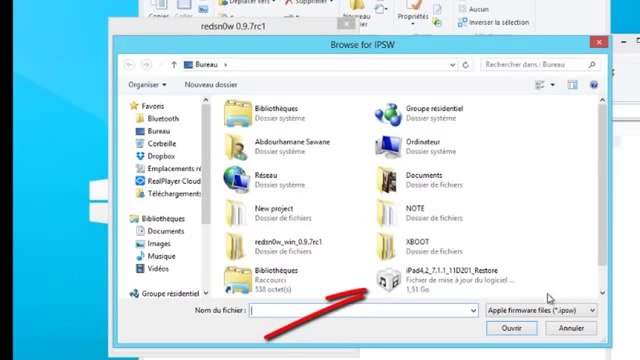Screen dimensions: 640x360
Task: Open the Ordinateur icon in file list
Action: pos(388,147)
